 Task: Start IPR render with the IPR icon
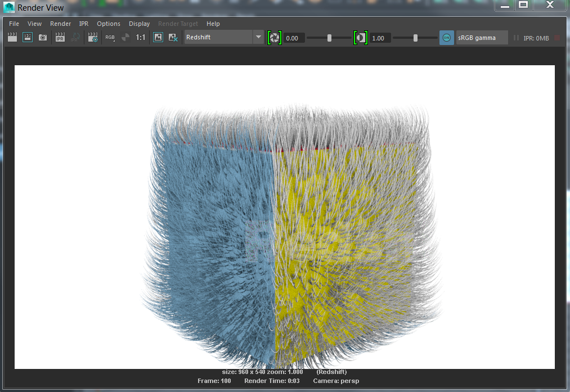tap(60, 38)
